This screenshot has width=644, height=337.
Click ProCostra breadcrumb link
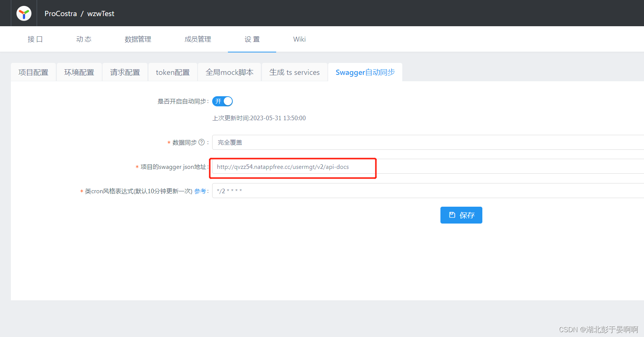(61, 13)
